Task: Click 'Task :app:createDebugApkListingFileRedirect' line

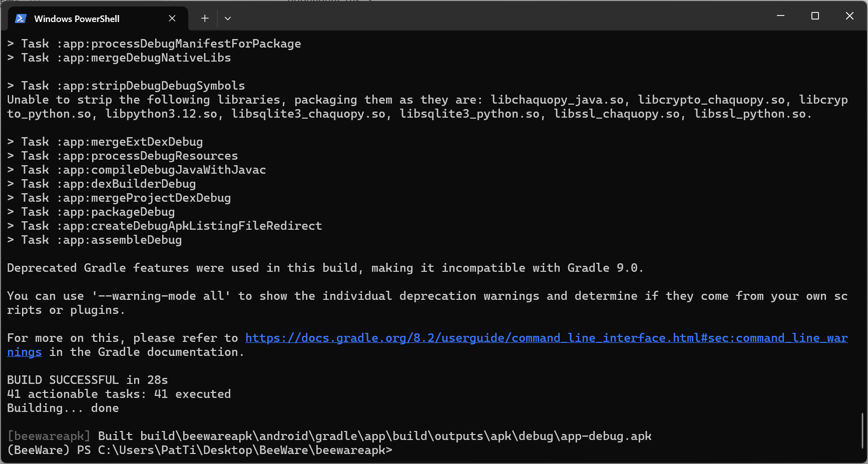Action: [165, 226]
